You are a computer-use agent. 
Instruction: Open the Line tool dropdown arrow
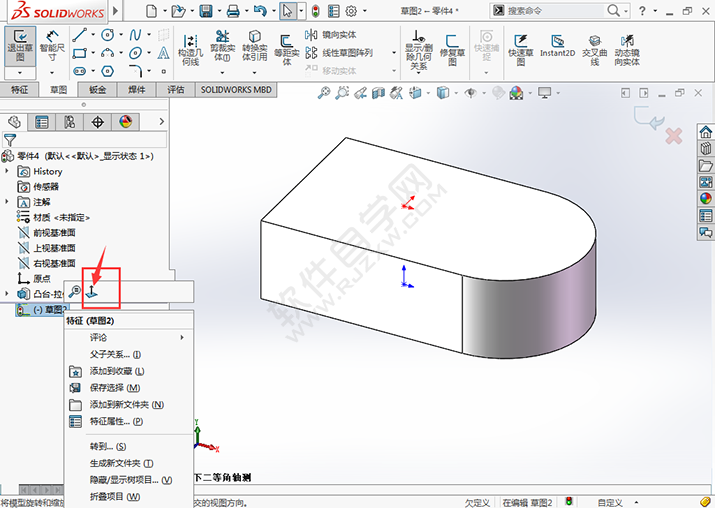click(93, 35)
